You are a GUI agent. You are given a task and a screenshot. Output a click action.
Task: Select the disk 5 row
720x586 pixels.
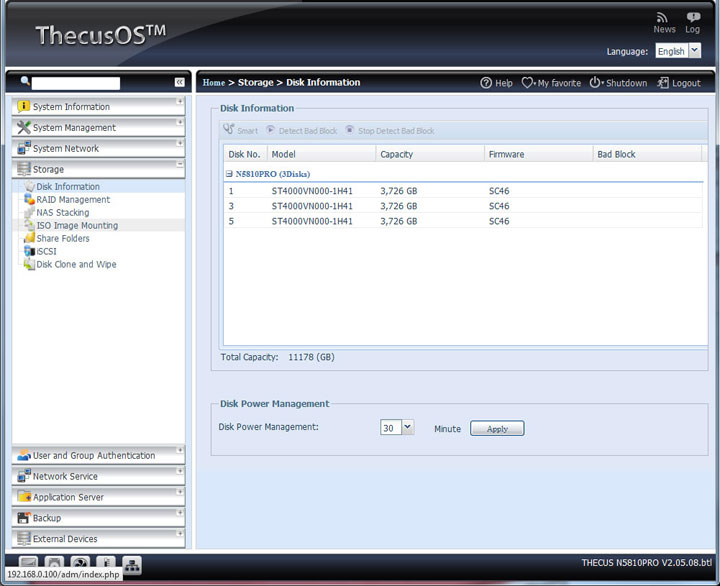tap(463, 221)
